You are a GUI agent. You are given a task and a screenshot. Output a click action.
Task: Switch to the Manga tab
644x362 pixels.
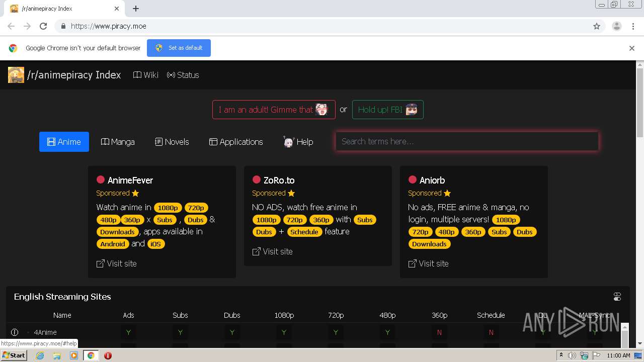[x=118, y=142]
